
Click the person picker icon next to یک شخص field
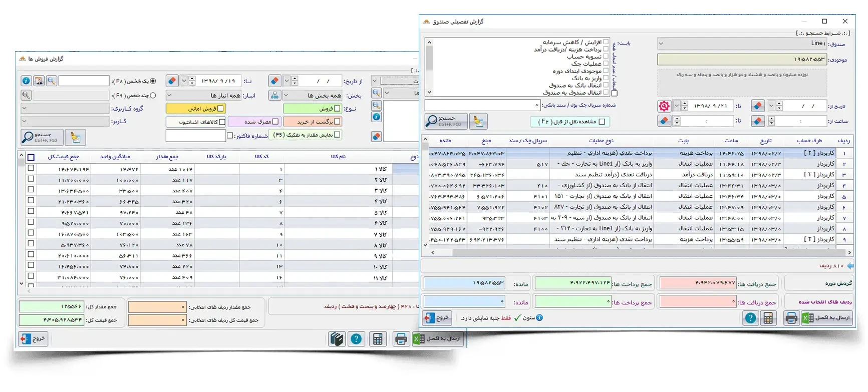39,81
